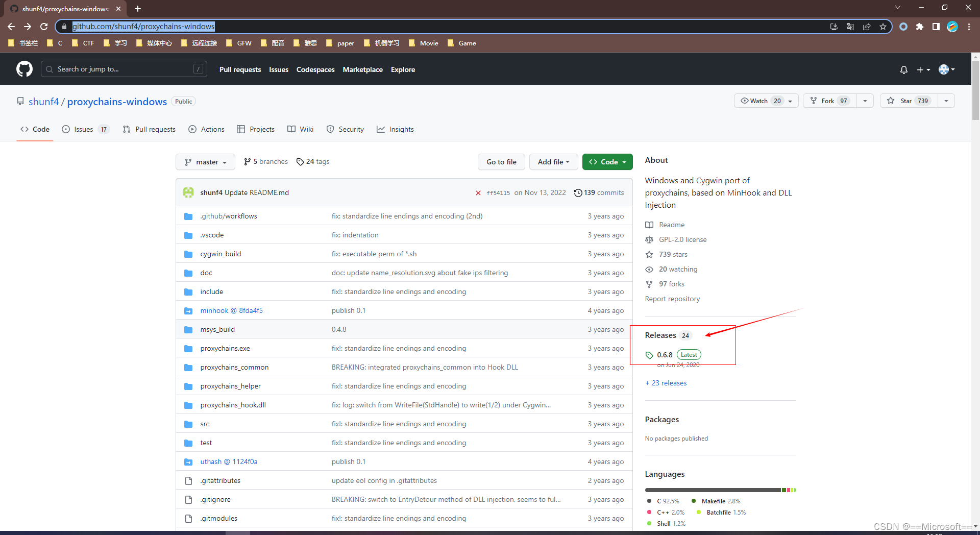Expand the Fork options dropdown arrow
Screen dimensions: 980x535
pos(865,101)
